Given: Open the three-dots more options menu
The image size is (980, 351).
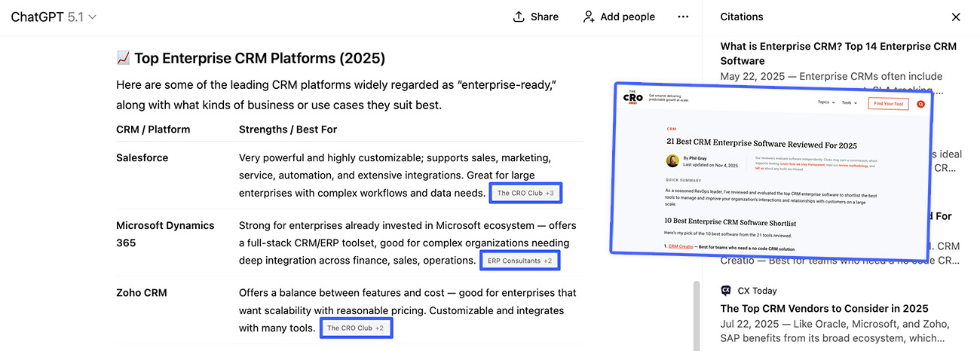Looking at the screenshot, I should 683,17.
